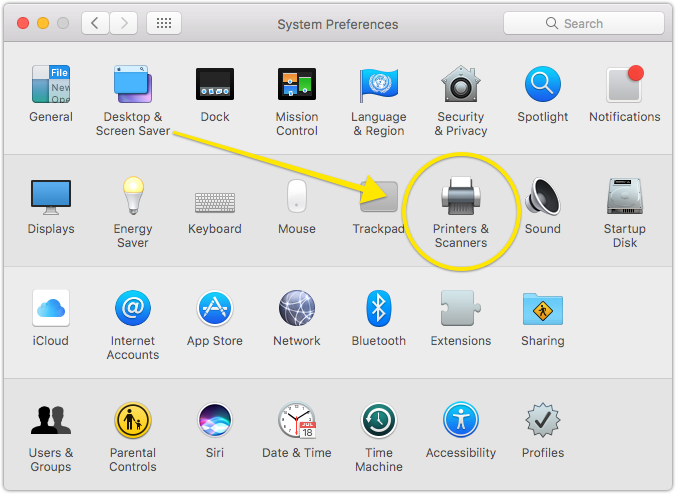Open Bluetooth settings
Image resolution: width=676 pixels, height=494 pixels.
pos(379,309)
